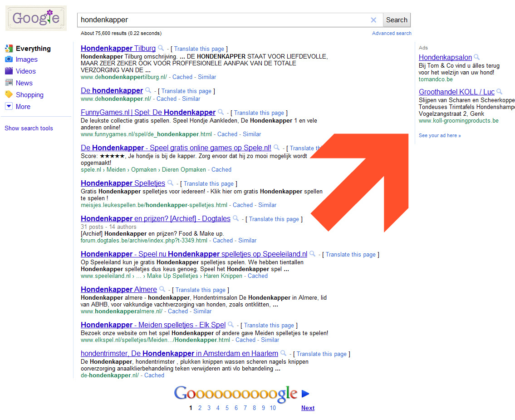This screenshot has height=420, width=515.
Task: Open Cached copy of dehondenkappertilburg.nl
Action: (x=182, y=77)
